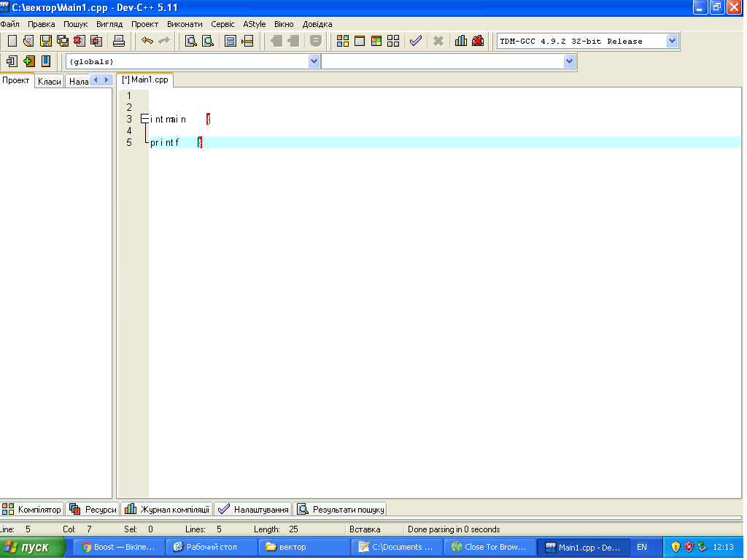Undo the last edit with the toolbar arrow

click(147, 41)
